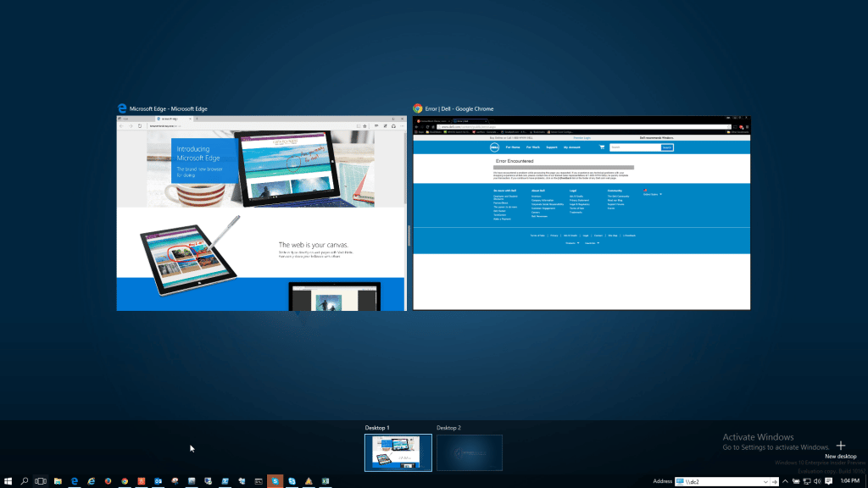Open Excel from the taskbar

click(325, 481)
